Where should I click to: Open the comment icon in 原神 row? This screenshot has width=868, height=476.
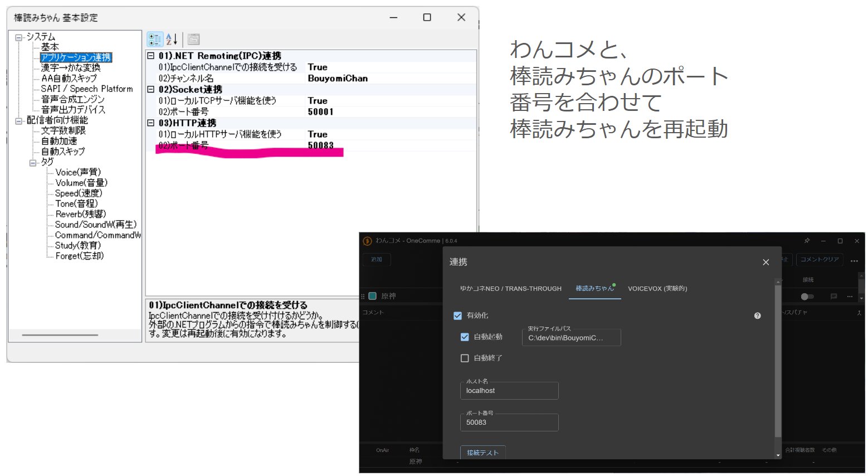pos(834,297)
